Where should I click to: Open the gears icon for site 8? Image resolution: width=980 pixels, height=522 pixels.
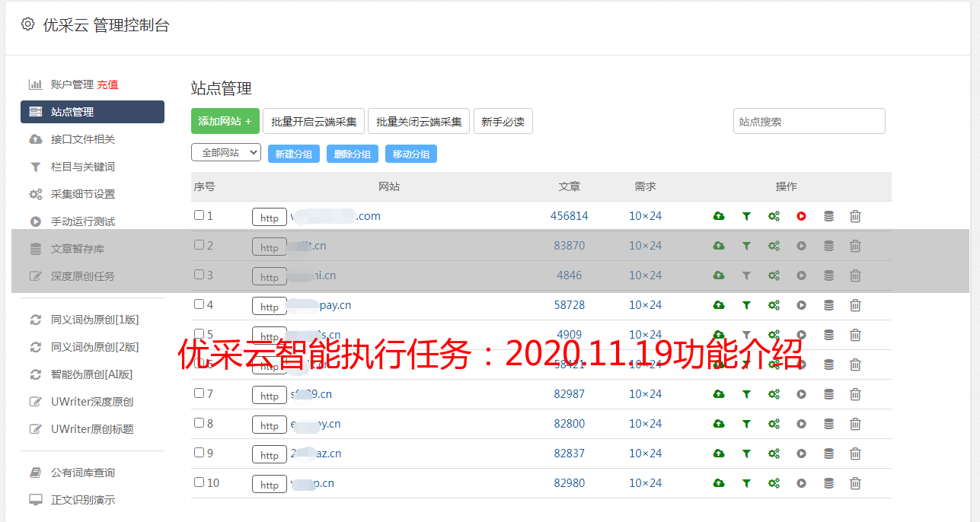click(x=774, y=424)
